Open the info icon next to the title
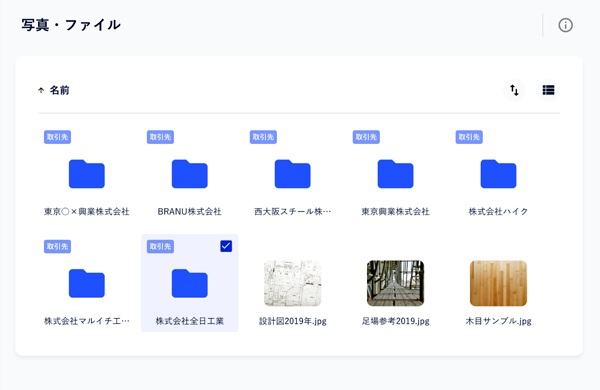Screen dimensions: 600x390 (x=565, y=25)
